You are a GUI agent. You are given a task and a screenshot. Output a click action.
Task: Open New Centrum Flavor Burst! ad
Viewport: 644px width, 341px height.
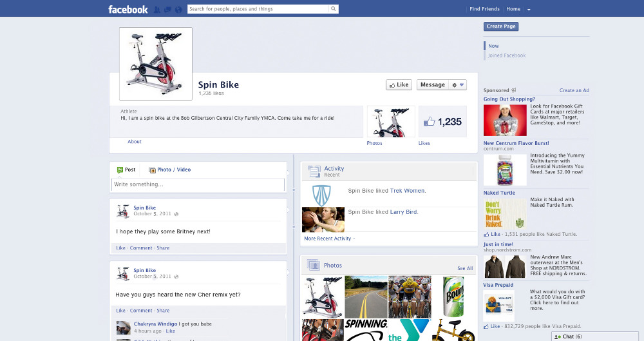pyautogui.click(x=516, y=143)
